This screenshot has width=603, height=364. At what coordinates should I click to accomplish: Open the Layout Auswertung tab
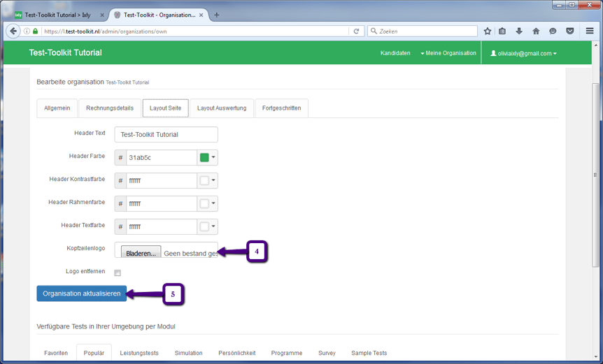click(x=222, y=108)
